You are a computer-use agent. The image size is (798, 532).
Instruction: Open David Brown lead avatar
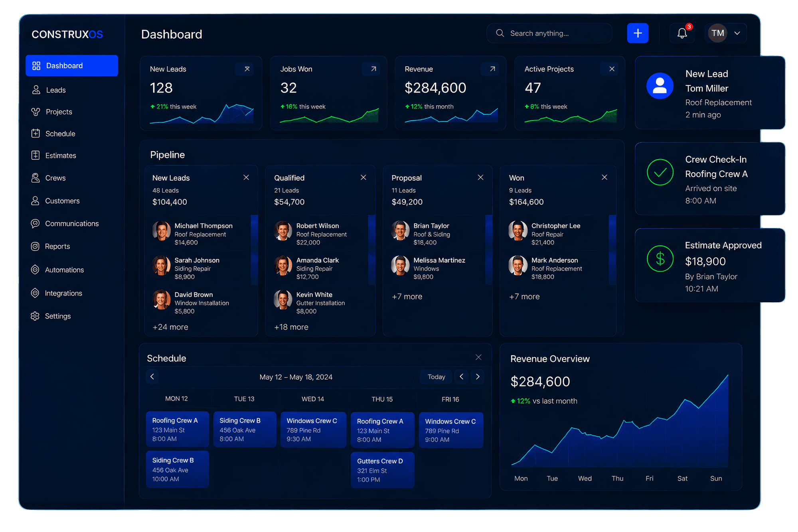(x=162, y=300)
